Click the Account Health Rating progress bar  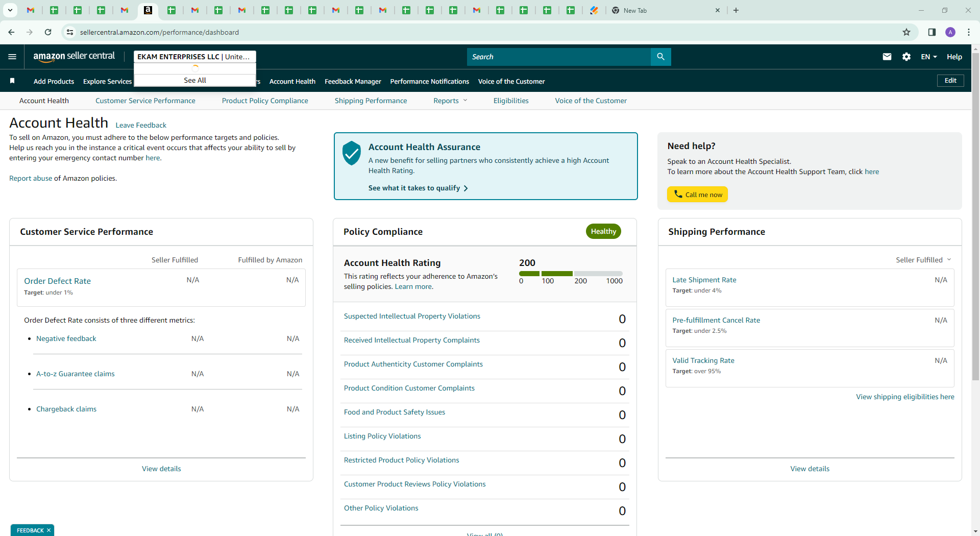tap(571, 274)
